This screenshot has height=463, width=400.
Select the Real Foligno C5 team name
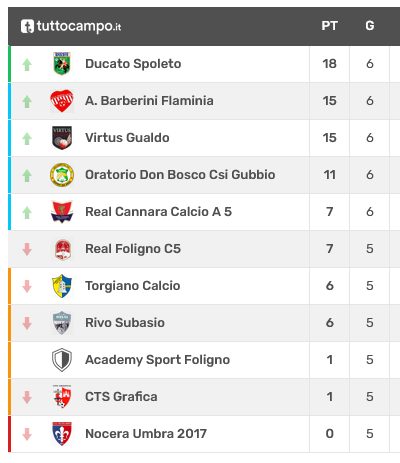click(x=133, y=249)
